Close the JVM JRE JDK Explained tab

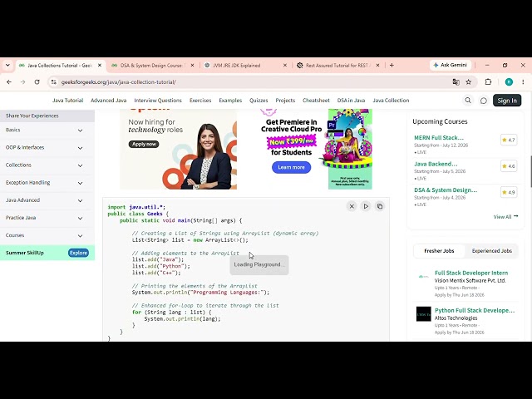[x=284, y=65]
